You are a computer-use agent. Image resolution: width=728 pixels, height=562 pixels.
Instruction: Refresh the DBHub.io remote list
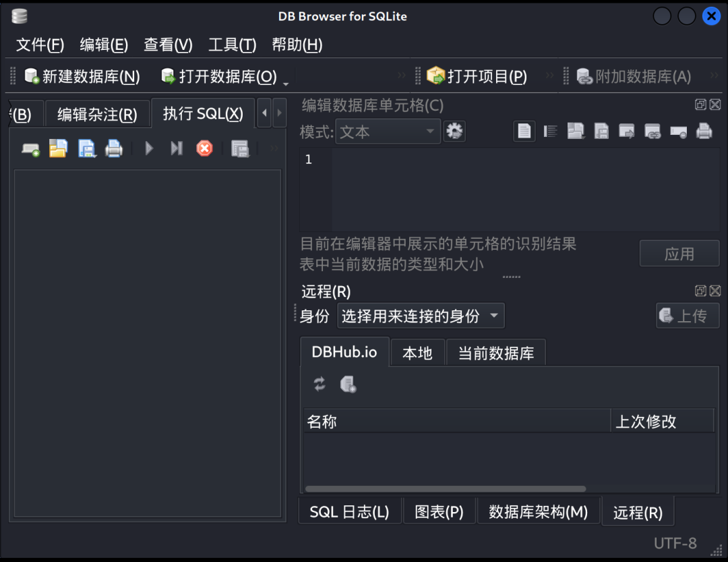click(320, 385)
